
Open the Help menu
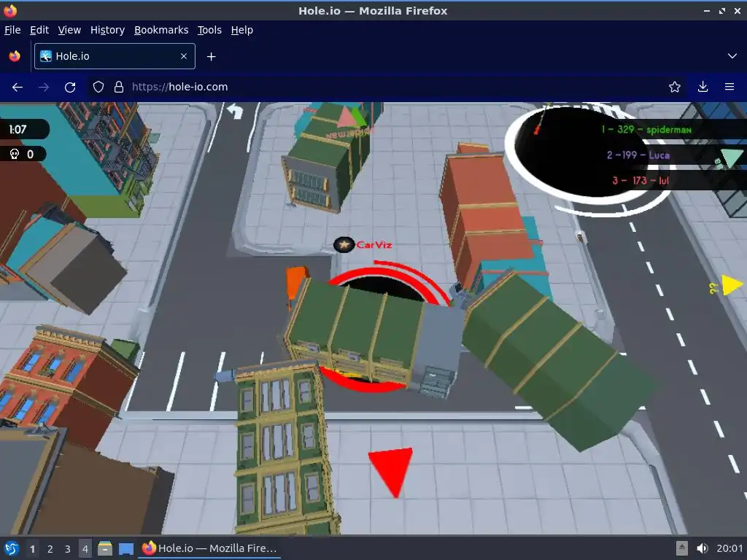point(242,30)
